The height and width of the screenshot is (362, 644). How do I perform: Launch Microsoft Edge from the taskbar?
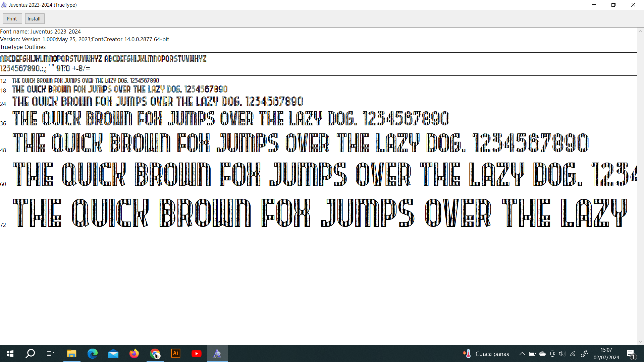pos(92,354)
